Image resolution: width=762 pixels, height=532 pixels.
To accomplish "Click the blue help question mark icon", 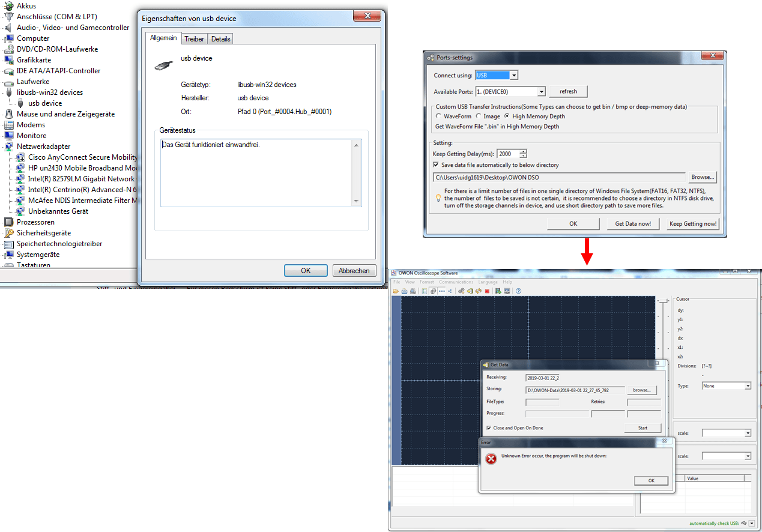I will (518, 291).
